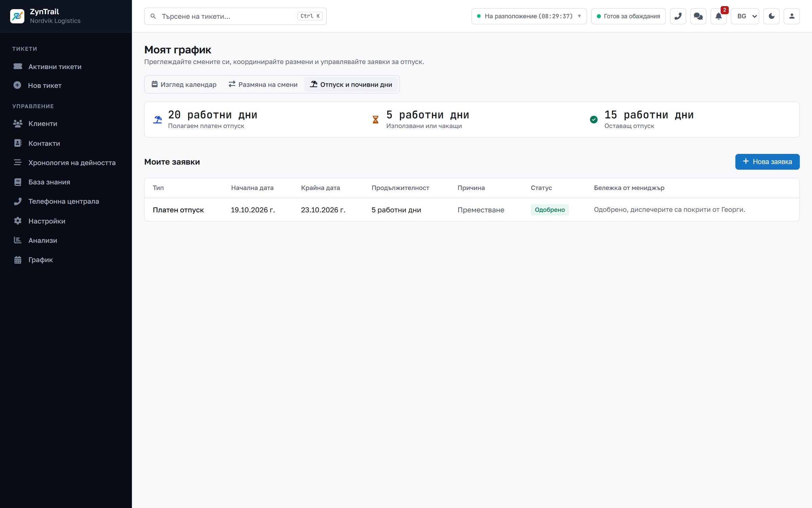Open Хронология на дейността
The width and height of the screenshot is (812, 508).
pyautogui.click(x=66, y=163)
